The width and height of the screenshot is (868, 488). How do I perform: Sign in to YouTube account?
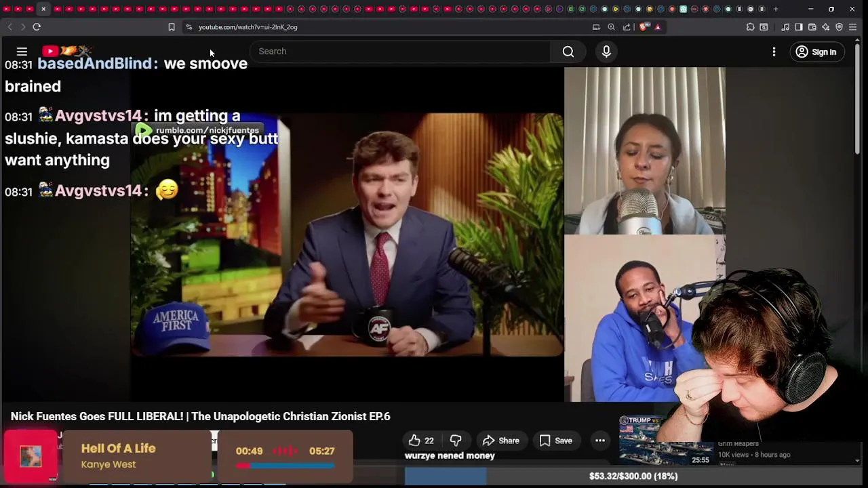[x=816, y=52]
